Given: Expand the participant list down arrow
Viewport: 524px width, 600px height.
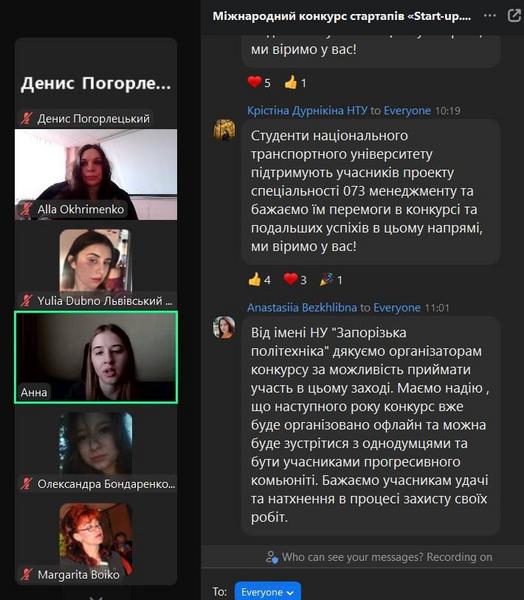Looking at the screenshot, I should point(96,597).
